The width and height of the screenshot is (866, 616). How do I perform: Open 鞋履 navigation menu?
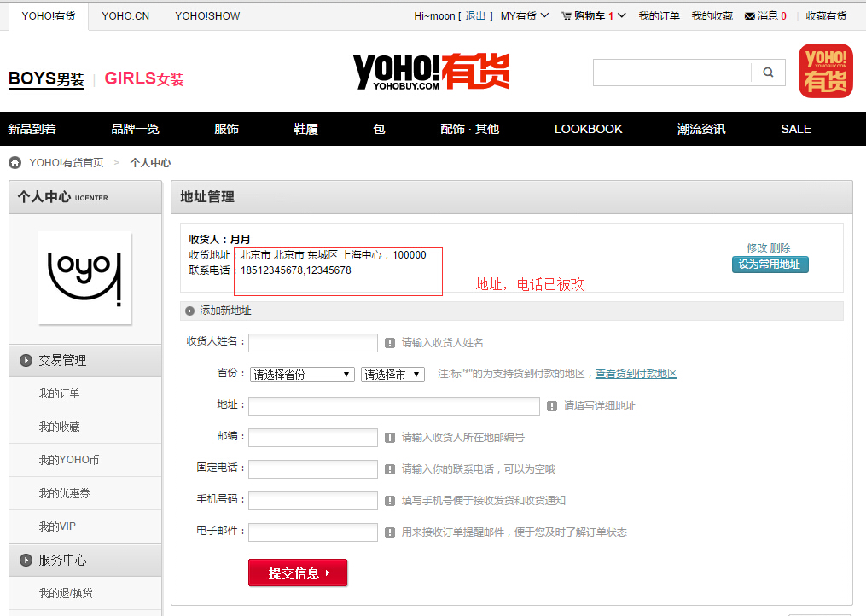tap(305, 129)
